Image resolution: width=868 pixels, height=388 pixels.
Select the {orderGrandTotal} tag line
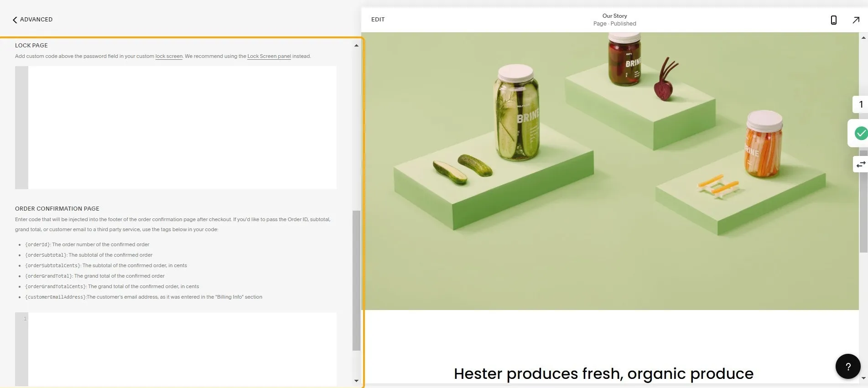[x=95, y=276]
